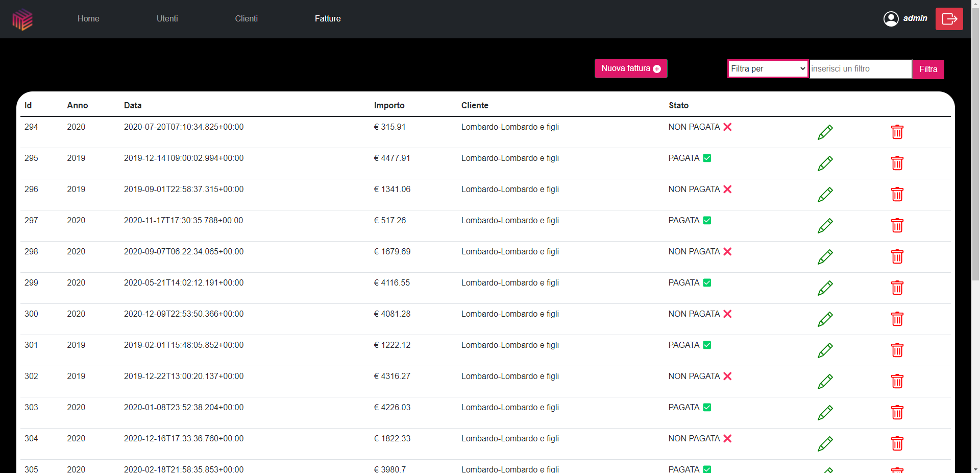Click the trash icon on invoice 298
980x473 pixels.
click(x=897, y=257)
